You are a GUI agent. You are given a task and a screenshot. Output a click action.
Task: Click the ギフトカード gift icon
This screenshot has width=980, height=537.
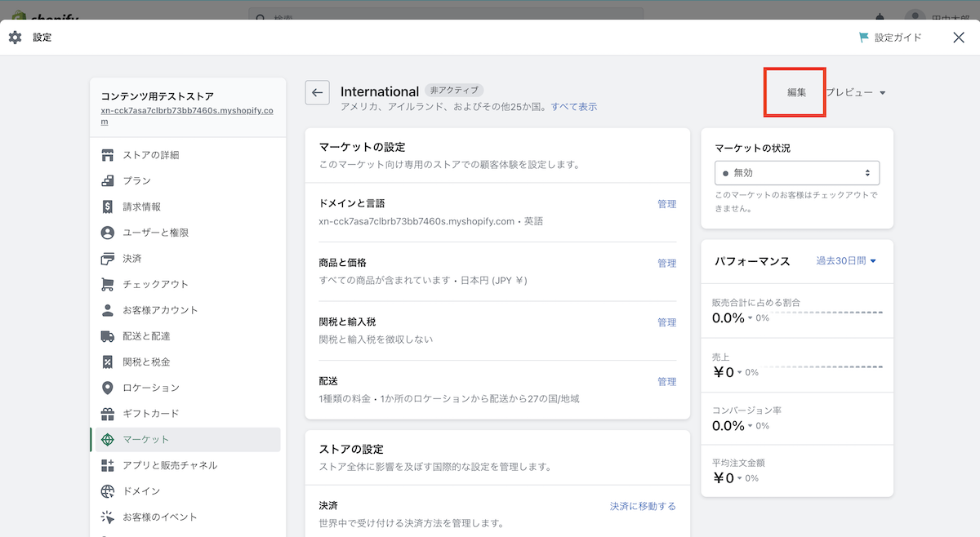click(x=107, y=414)
